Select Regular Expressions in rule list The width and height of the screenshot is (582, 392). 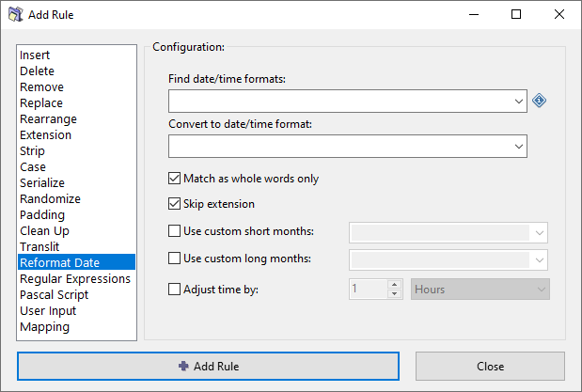[x=74, y=279]
